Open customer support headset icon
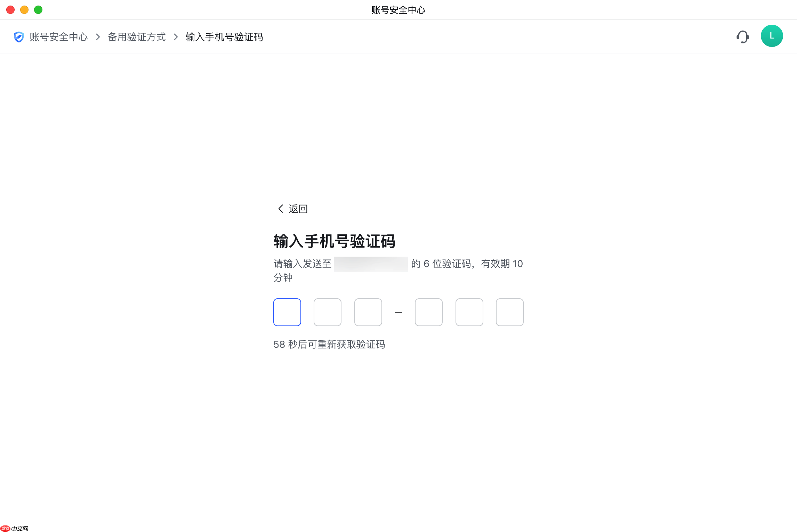Screen dimensions: 797x532 742,37
